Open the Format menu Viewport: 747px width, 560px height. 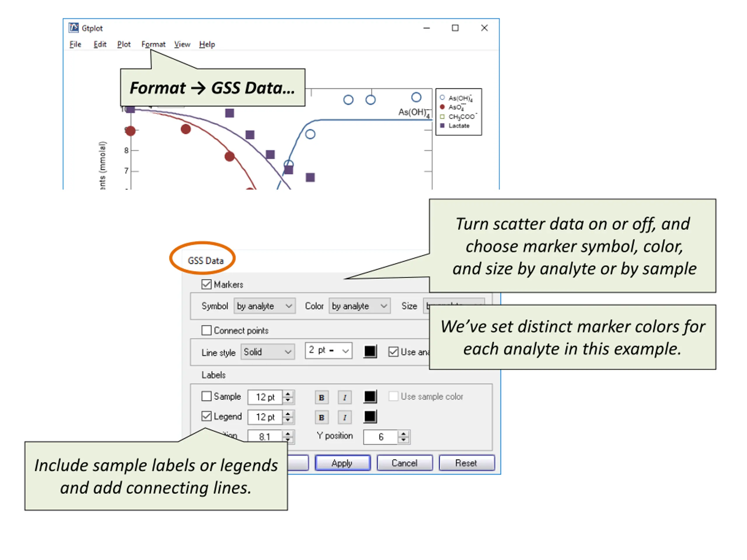(x=153, y=44)
